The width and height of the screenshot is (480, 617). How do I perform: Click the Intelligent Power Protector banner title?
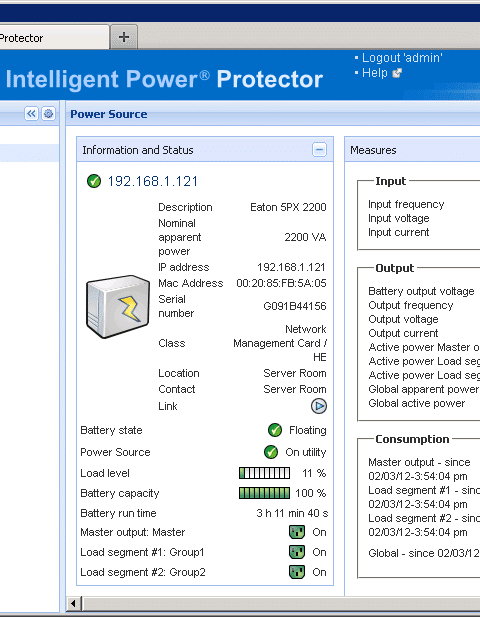click(x=164, y=79)
